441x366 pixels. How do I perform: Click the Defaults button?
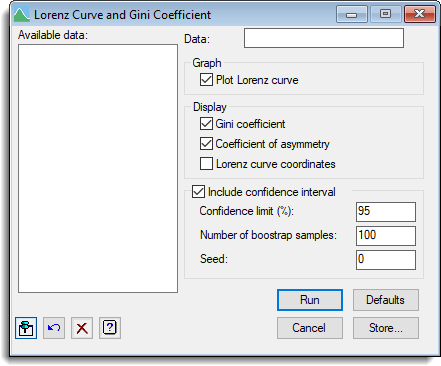[x=386, y=300]
